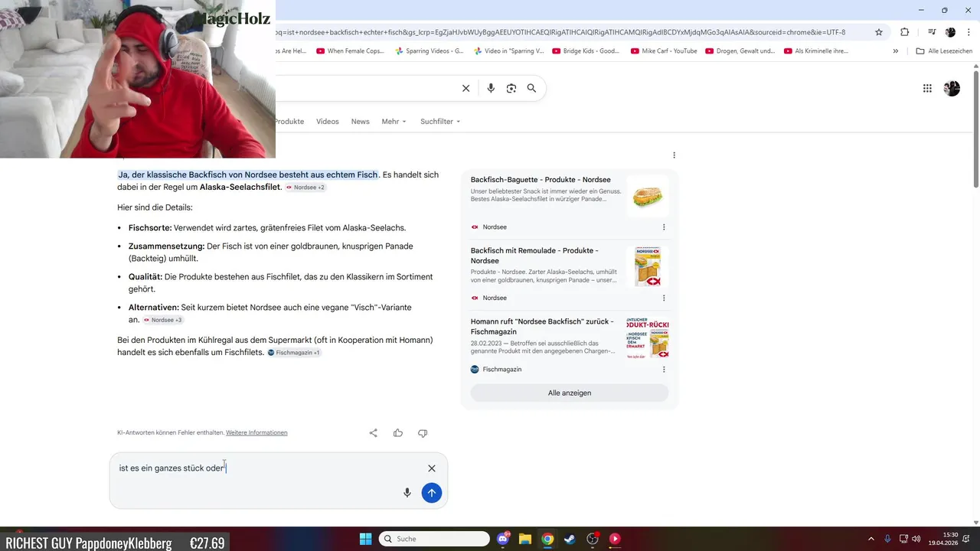Share the AI answer
The image size is (980, 551).
pos(374,433)
